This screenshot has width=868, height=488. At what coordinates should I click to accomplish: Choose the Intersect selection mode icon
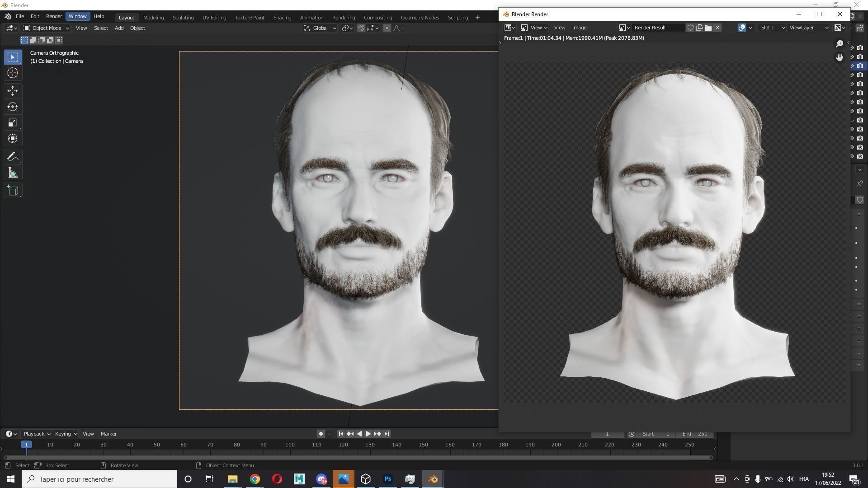[x=59, y=40]
